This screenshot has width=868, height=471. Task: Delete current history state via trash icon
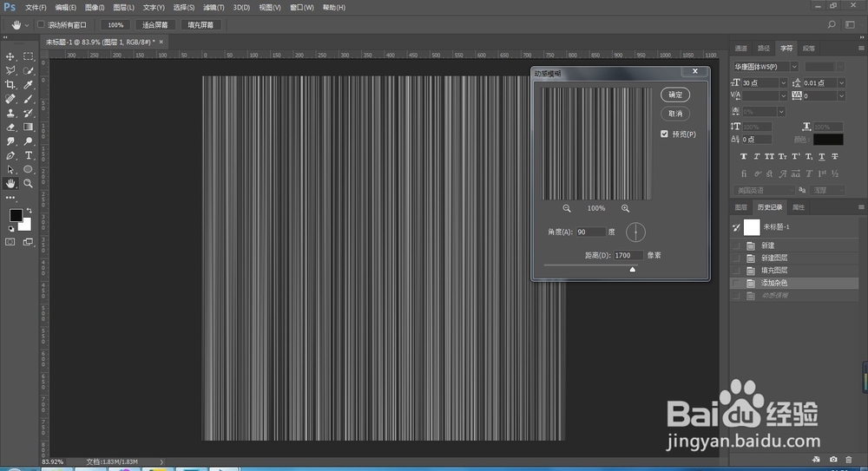click(x=849, y=460)
